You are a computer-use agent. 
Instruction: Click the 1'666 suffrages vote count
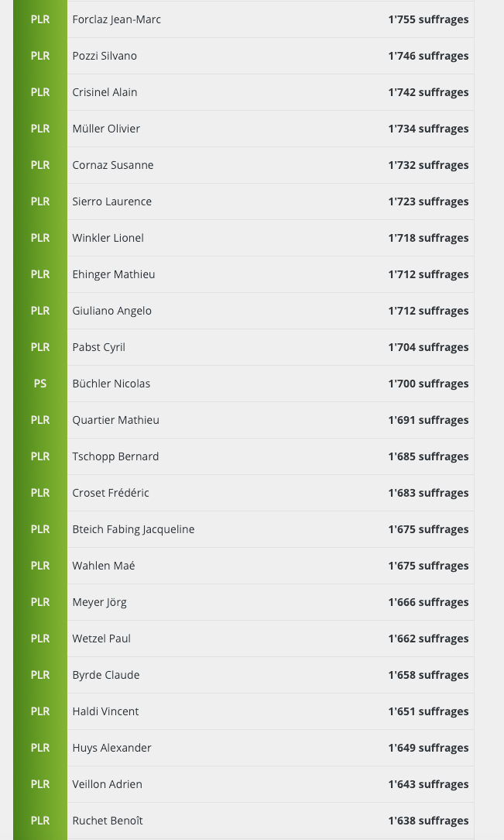click(x=428, y=602)
